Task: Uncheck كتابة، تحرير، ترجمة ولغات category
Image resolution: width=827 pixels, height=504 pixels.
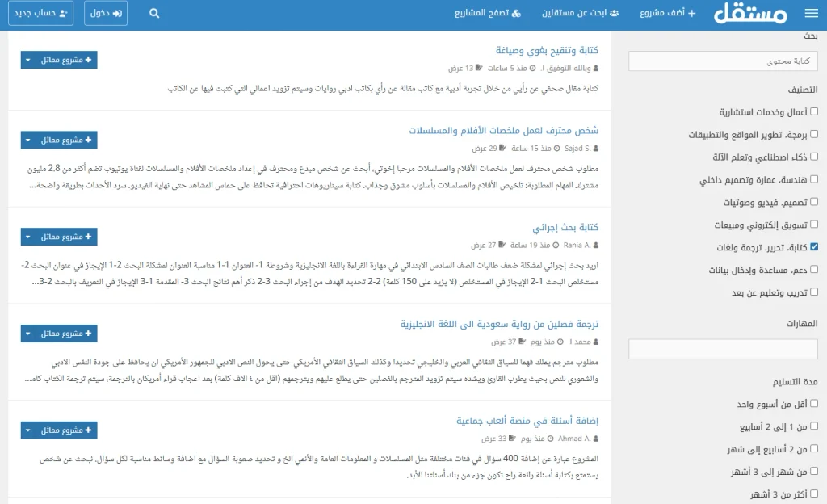Action: pyautogui.click(x=814, y=246)
